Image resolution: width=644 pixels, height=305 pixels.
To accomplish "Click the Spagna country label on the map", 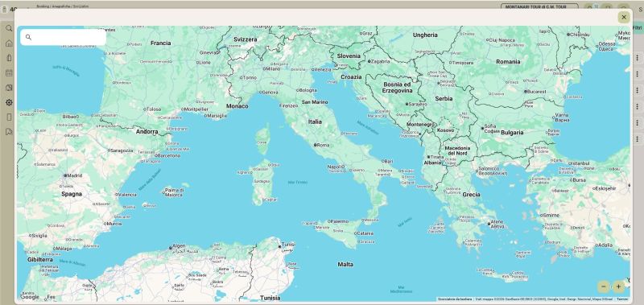I will tap(72, 194).
